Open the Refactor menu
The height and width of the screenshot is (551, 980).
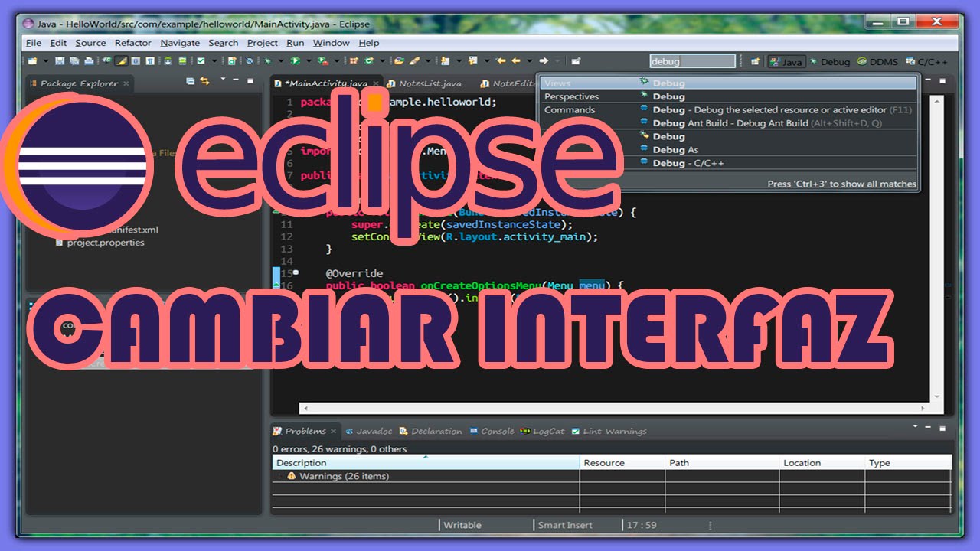[133, 43]
